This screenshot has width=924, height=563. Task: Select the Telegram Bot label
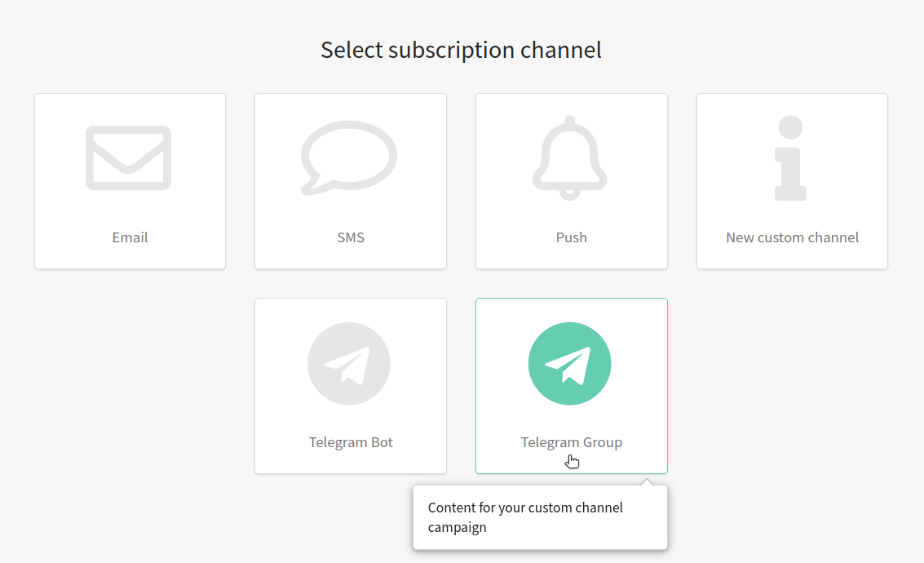(x=351, y=442)
